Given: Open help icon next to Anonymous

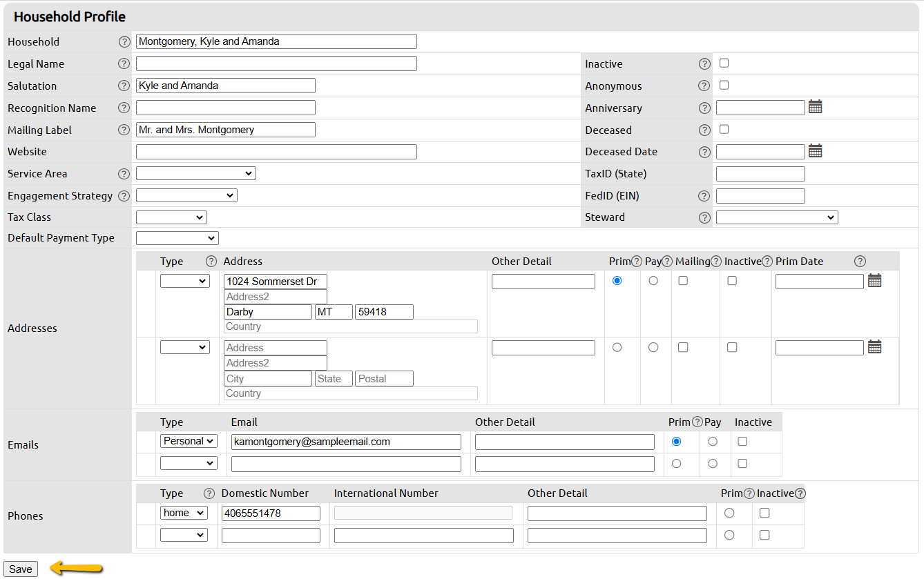Looking at the screenshot, I should coord(704,86).
